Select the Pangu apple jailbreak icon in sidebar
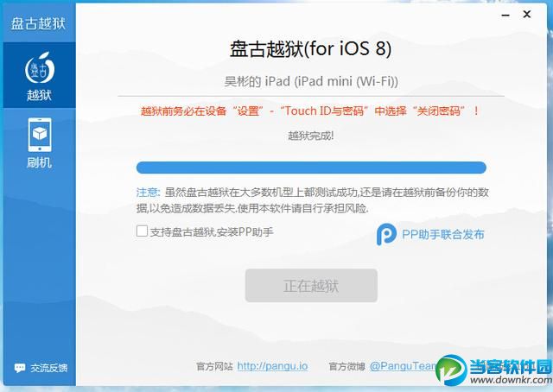This screenshot has height=392, width=553. tap(39, 67)
